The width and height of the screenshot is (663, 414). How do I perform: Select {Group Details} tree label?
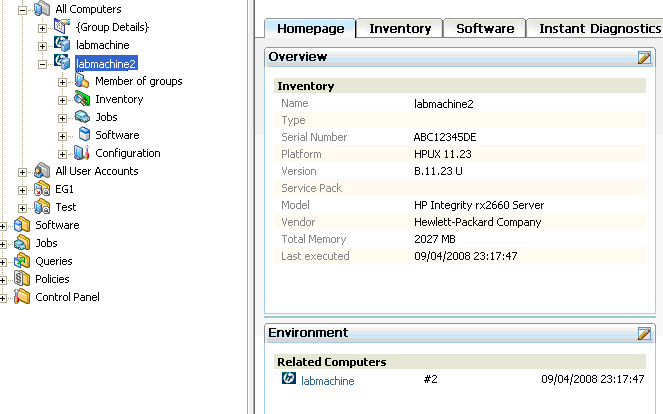112,27
